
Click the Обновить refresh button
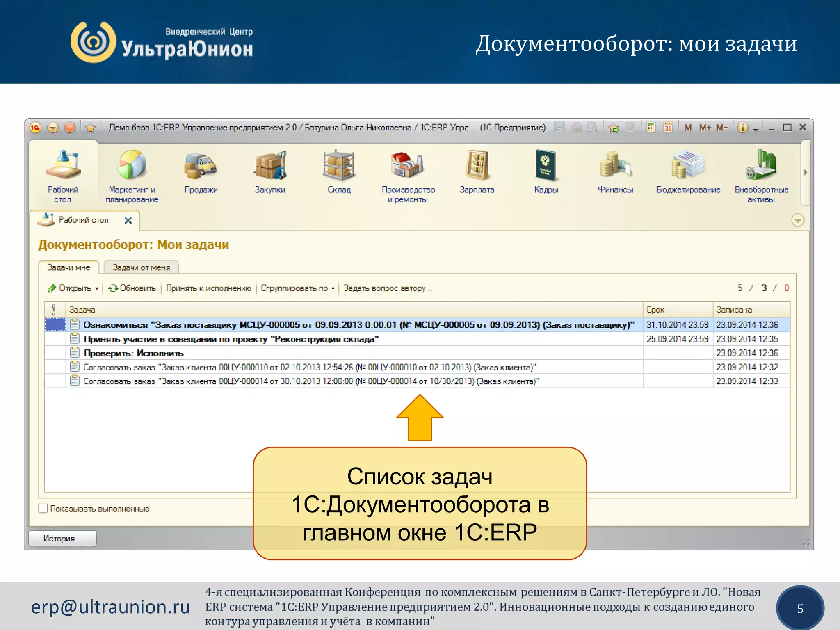click(132, 288)
